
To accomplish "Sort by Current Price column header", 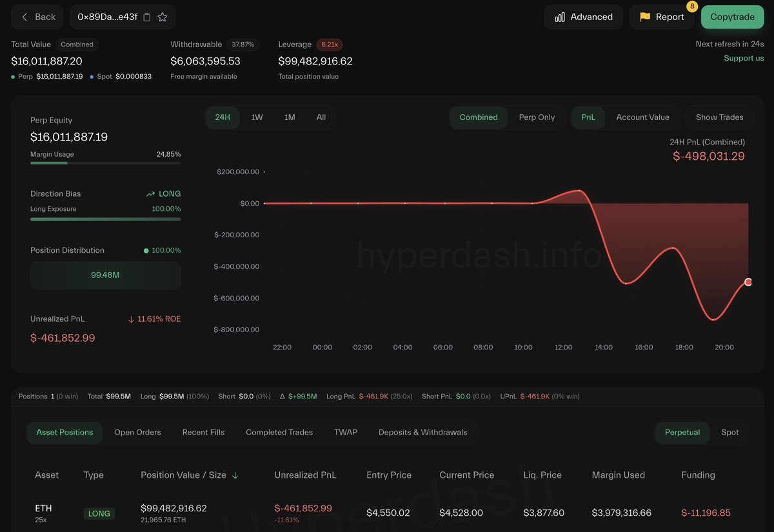I will [467, 475].
